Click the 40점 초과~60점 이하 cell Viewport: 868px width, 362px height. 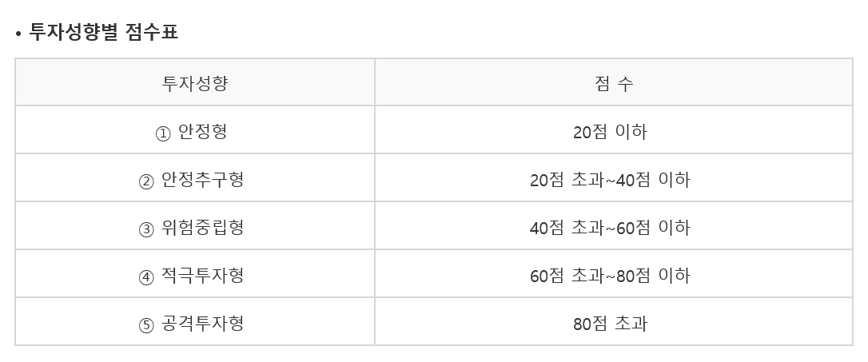pos(614,225)
